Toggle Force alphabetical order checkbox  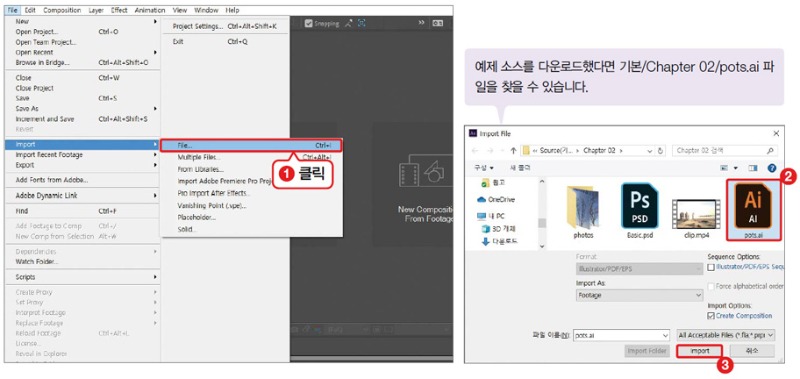pos(711,287)
